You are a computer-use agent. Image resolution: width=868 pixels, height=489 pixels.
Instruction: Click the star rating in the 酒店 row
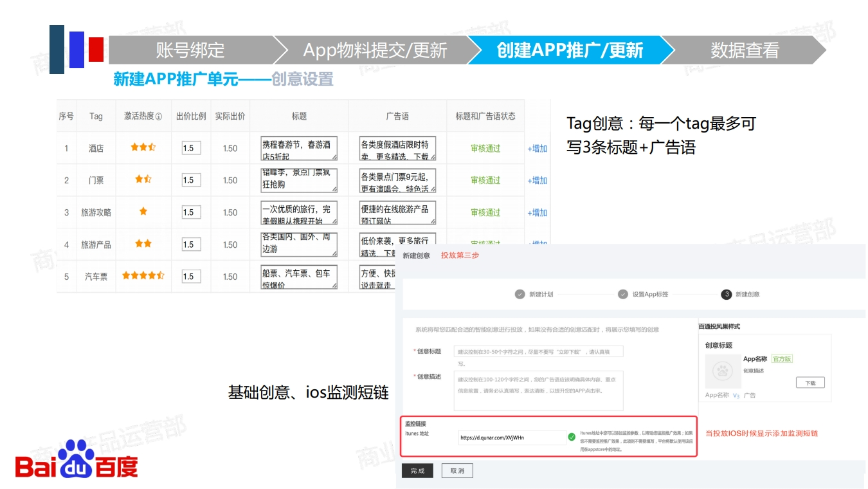[143, 147]
